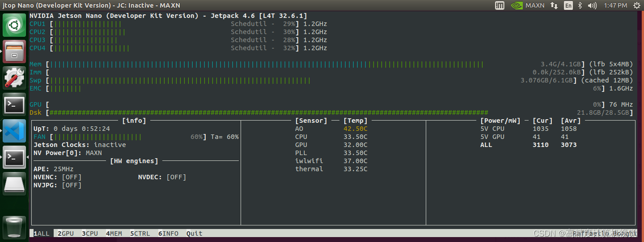Click the PLL sensor row
The image size is (644, 242).
331,153
